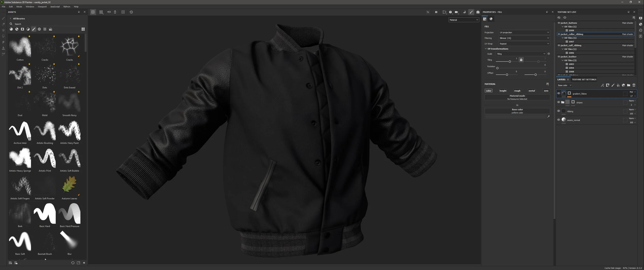Open the camera snapshot icon in viewport toolbar
This screenshot has height=270, width=644.
(x=478, y=12)
